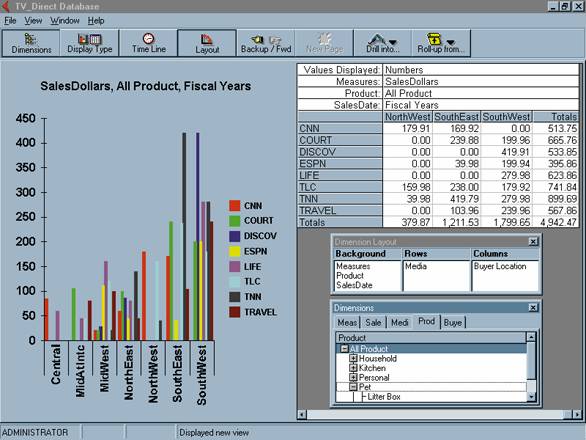Click the Totals row header
This screenshot has height=440, width=586.
click(340, 222)
